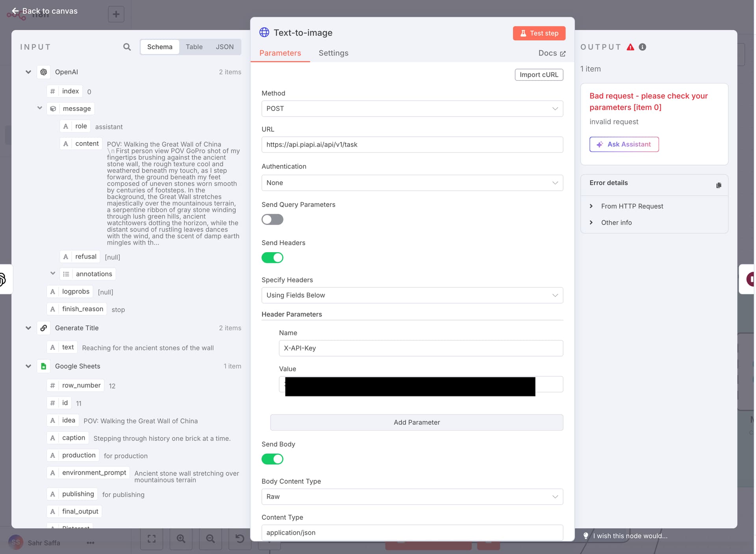The height and width of the screenshot is (554, 756).
Task: Copy error details with the clipboard icon
Action: point(719,185)
